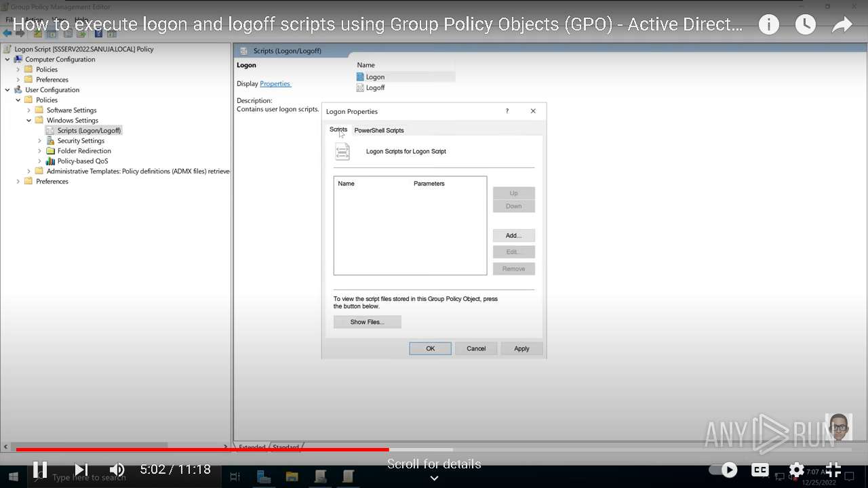The height and width of the screenshot is (488, 868).
Task: Close the Logon Properties dialog
Action: pyautogui.click(x=533, y=111)
